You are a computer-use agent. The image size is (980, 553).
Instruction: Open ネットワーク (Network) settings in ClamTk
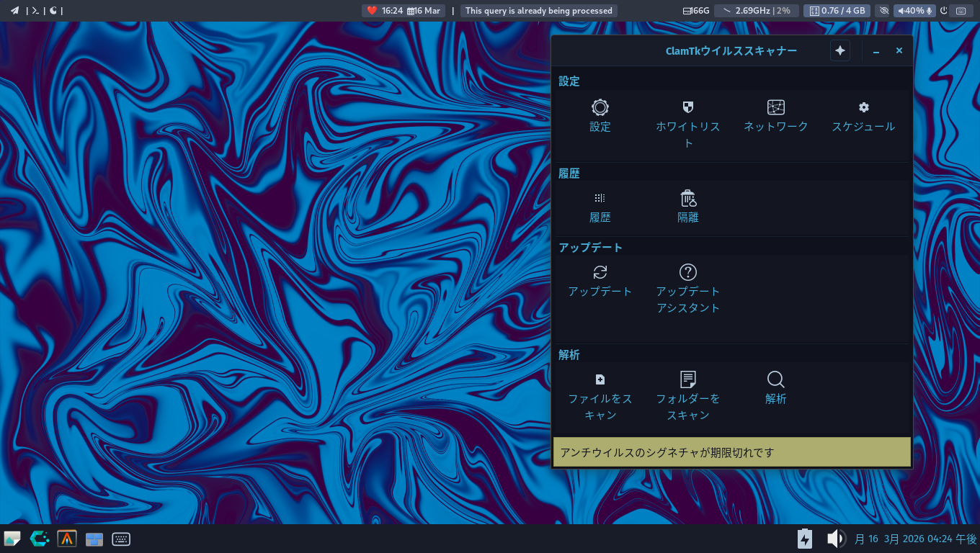point(776,115)
